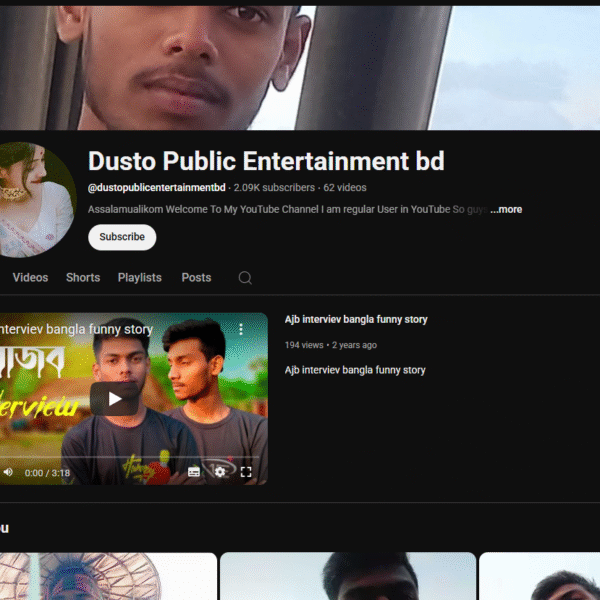Open the third video thumbnail in bottom row
The height and width of the screenshot is (600, 600).
pyautogui.click(x=540, y=576)
